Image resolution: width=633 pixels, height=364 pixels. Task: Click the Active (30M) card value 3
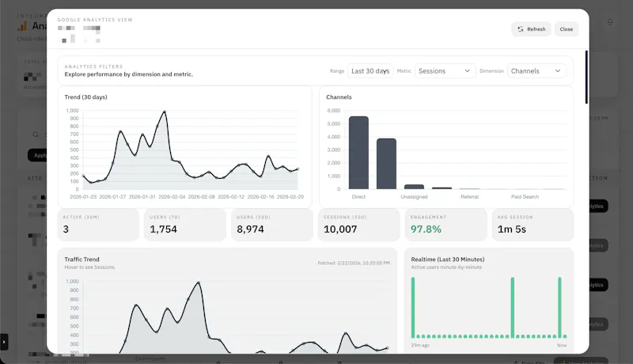(x=66, y=229)
